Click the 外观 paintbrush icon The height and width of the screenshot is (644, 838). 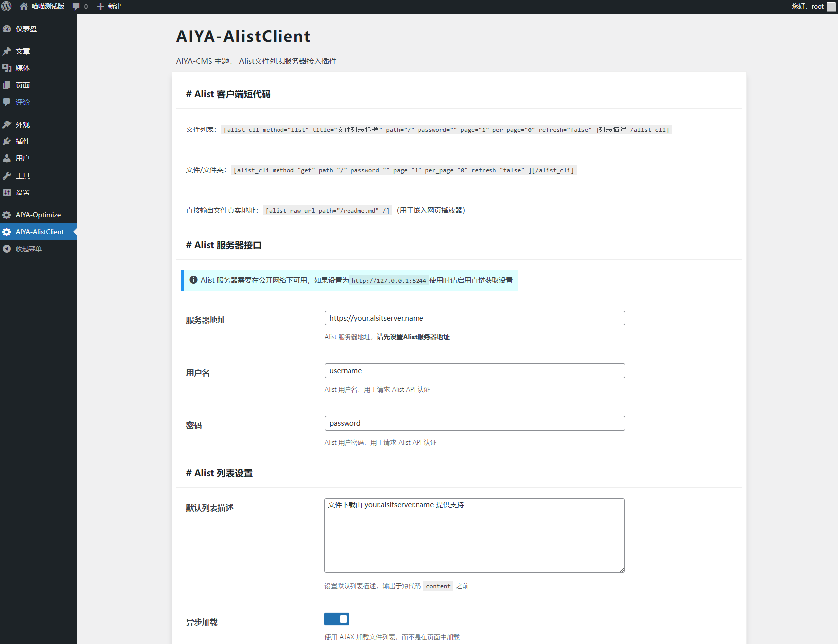click(x=7, y=125)
